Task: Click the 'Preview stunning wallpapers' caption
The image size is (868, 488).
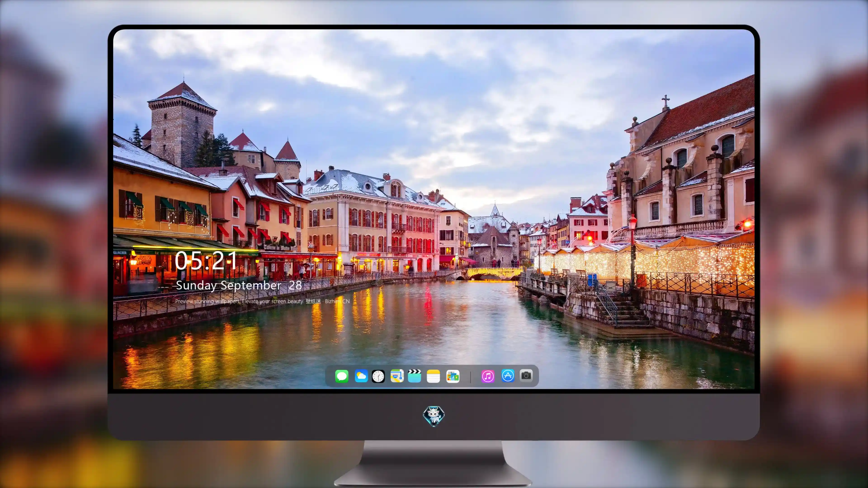Action: [x=262, y=301]
